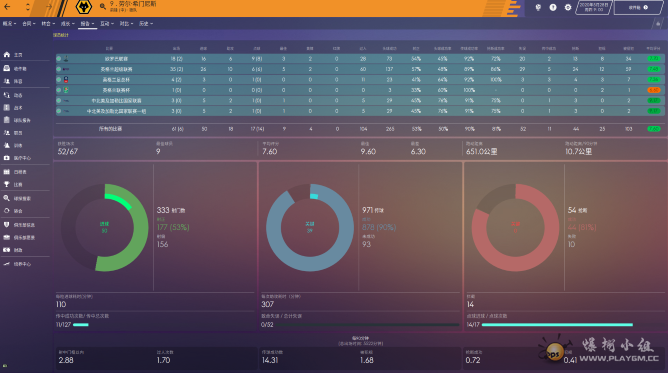Click FA Cup (英格兰足总杯) row logo
Image resolution: width=668 pixels, height=373 pixels.
pyautogui.click(x=66, y=80)
